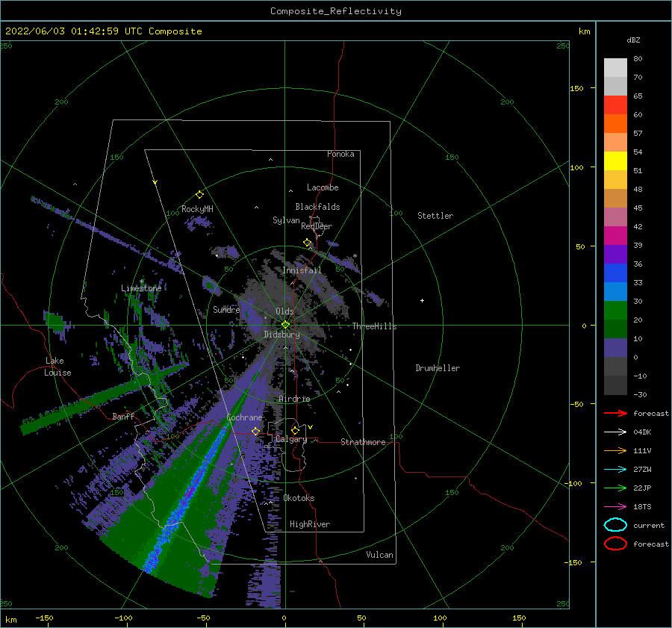This screenshot has height=628, width=672.
Task: Click the yellow diamond marker below Cochrane
Action: pos(255,431)
